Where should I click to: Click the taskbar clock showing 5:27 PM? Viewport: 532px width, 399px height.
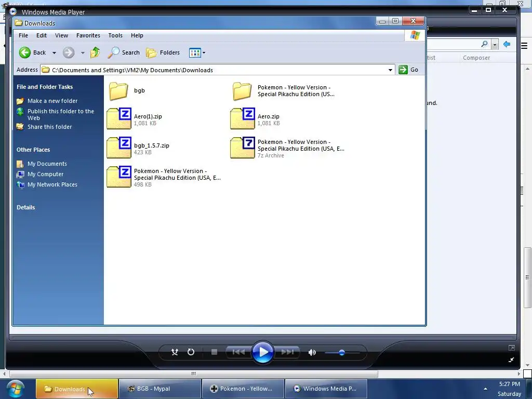509,384
